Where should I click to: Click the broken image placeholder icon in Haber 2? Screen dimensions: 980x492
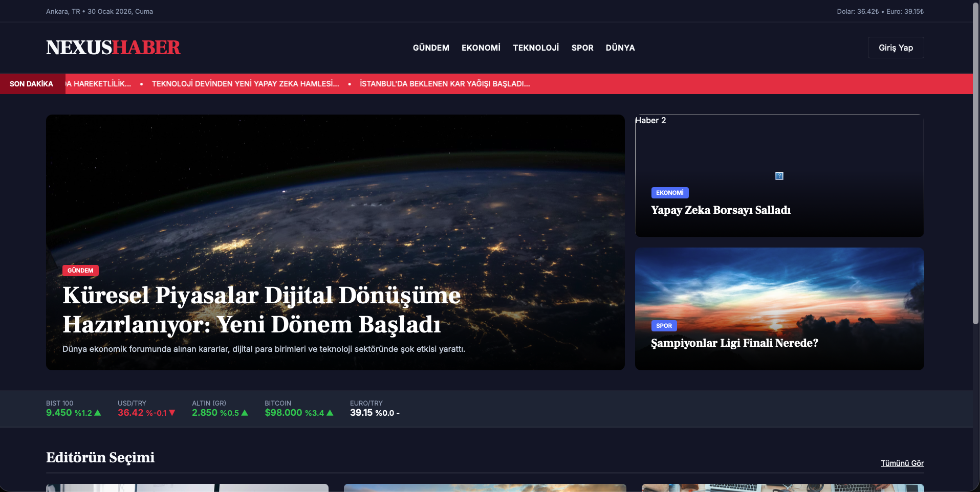pos(779,176)
